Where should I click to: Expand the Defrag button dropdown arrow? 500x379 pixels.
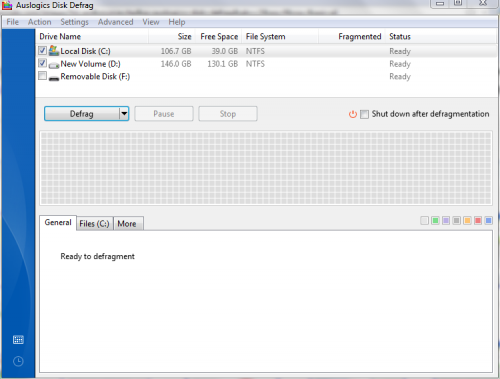pyautogui.click(x=124, y=114)
